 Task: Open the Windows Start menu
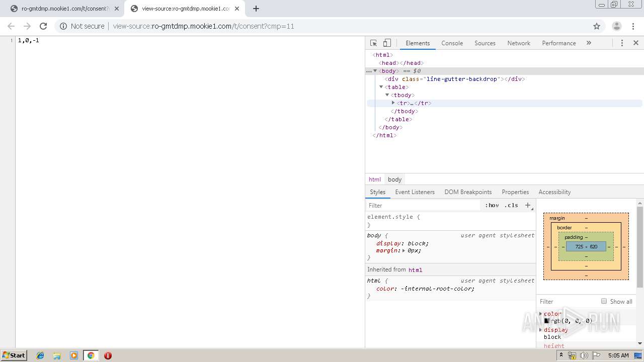(x=14, y=355)
